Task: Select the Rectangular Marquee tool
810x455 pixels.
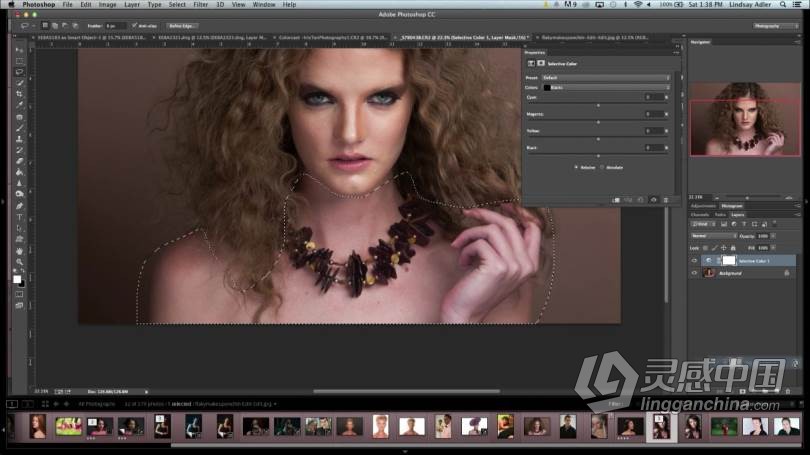Action: coord(19,61)
